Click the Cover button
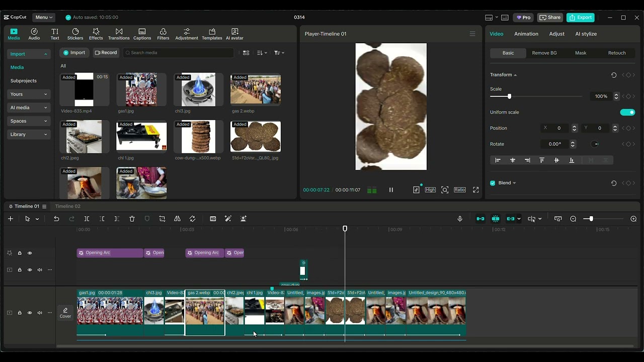Image resolution: width=644 pixels, height=362 pixels. click(65, 313)
